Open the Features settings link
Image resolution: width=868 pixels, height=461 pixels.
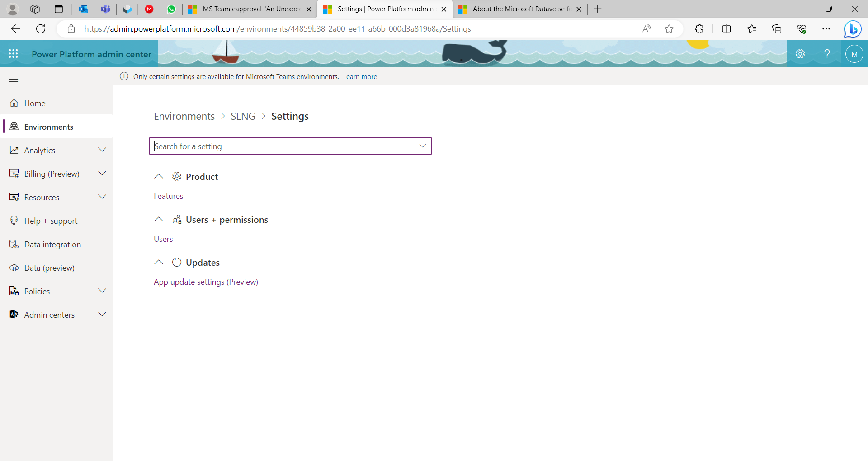pyautogui.click(x=168, y=196)
